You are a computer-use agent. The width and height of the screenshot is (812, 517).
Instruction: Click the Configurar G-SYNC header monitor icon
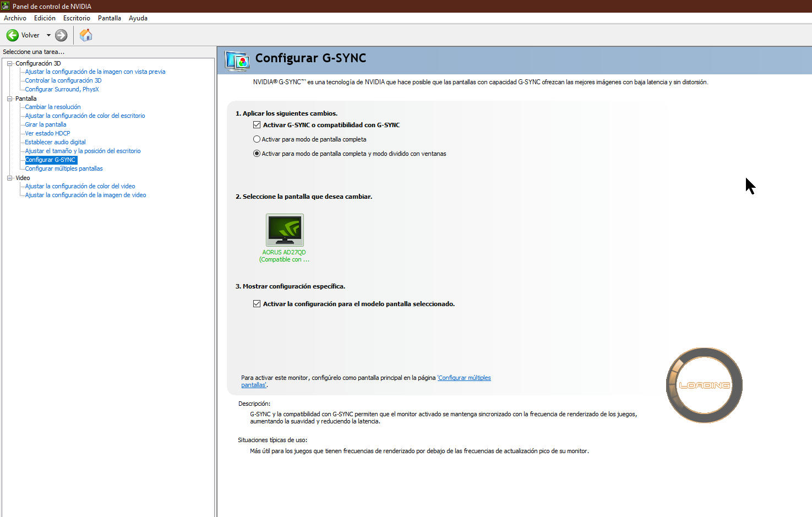tap(237, 61)
